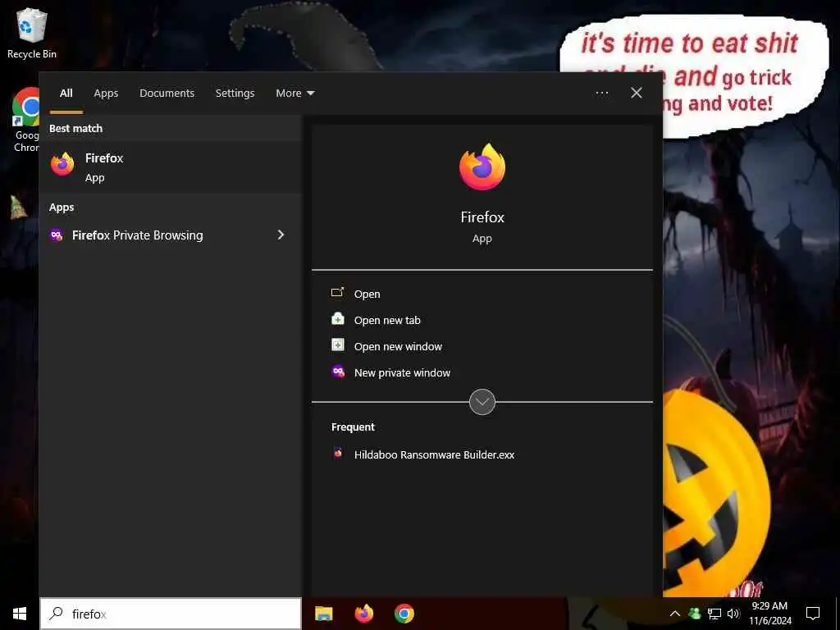Close the search panel
This screenshot has height=630, width=840.
click(x=637, y=94)
